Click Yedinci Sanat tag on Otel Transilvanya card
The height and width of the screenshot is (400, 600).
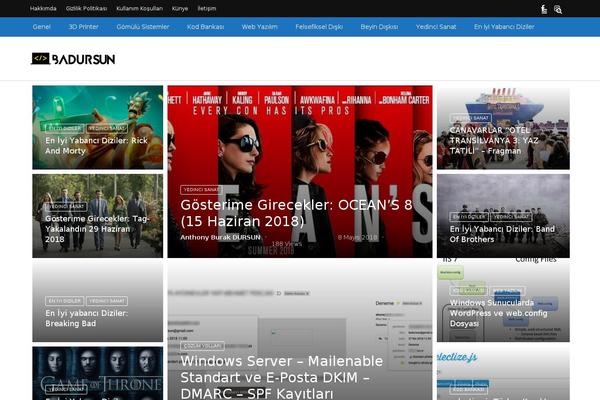tap(470, 118)
